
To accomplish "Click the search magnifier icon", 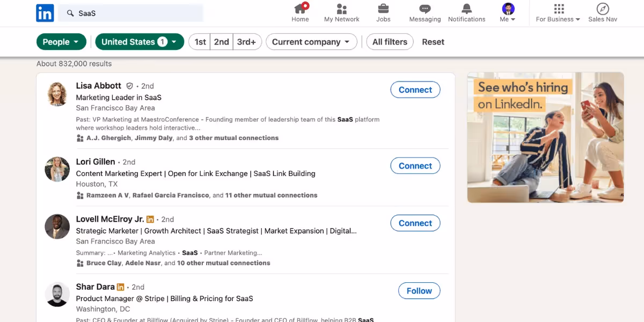I will [70, 13].
